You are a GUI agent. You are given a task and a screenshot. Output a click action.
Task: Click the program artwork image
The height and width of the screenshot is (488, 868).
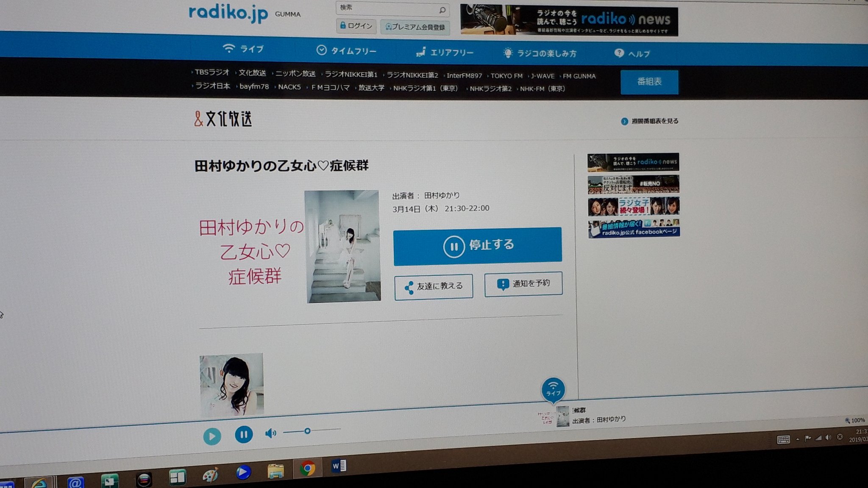[289, 247]
